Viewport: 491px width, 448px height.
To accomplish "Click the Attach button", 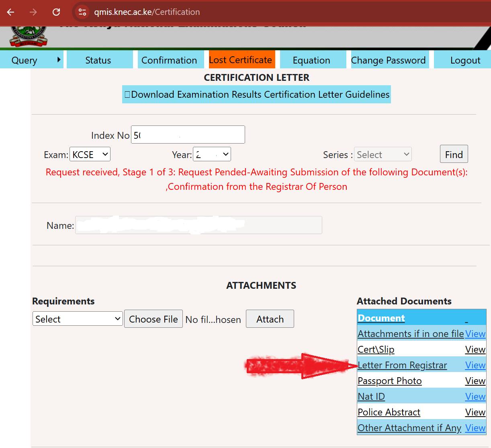I will click(x=270, y=319).
